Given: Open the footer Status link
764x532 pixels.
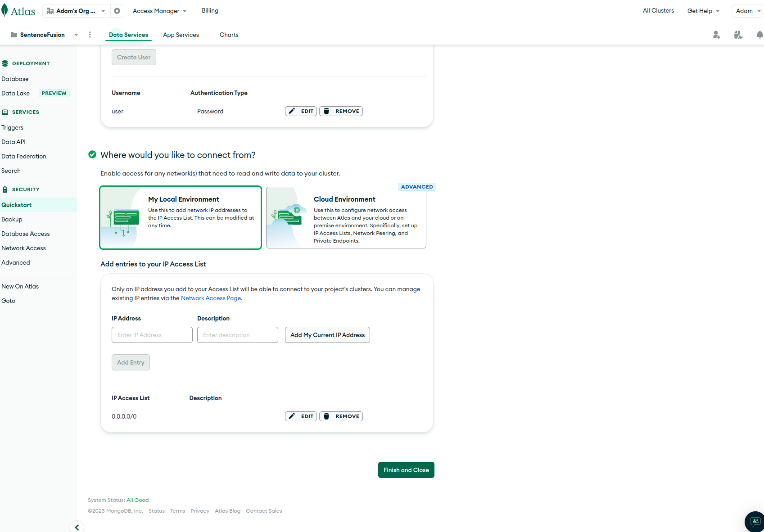Looking at the screenshot, I should 157,511.
